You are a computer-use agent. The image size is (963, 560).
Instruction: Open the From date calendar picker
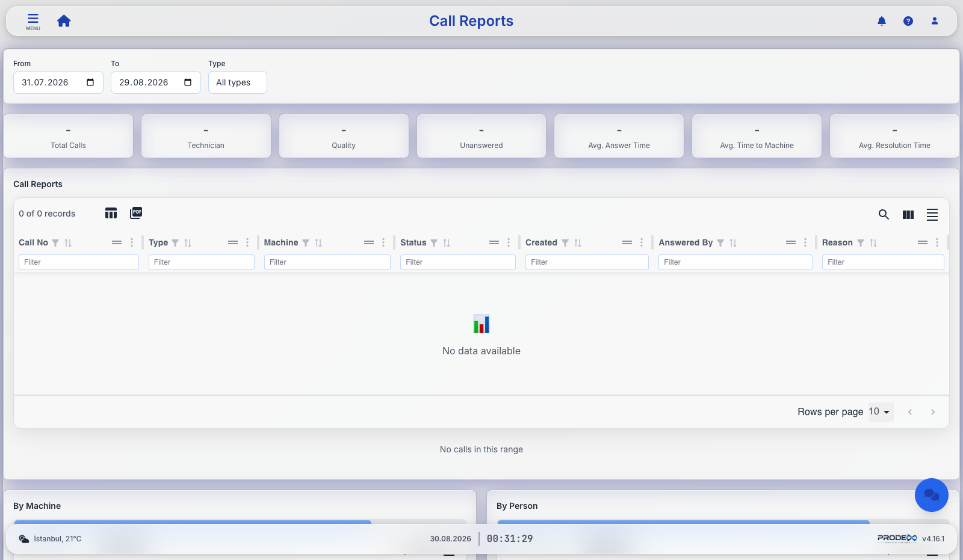pyautogui.click(x=90, y=82)
